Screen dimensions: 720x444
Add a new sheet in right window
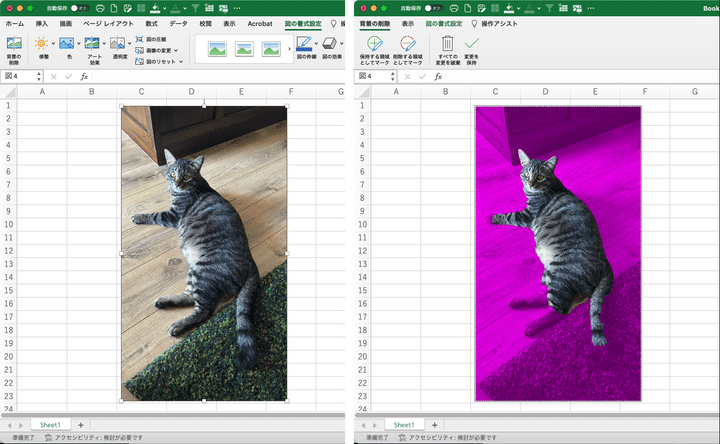(x=435, y=425)
